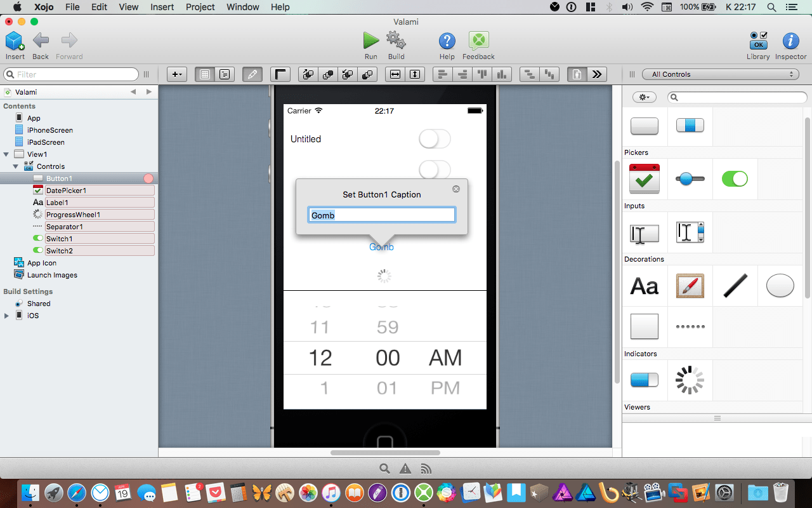
Task: Collapse the Controls tree node
Action: [16, 166]
